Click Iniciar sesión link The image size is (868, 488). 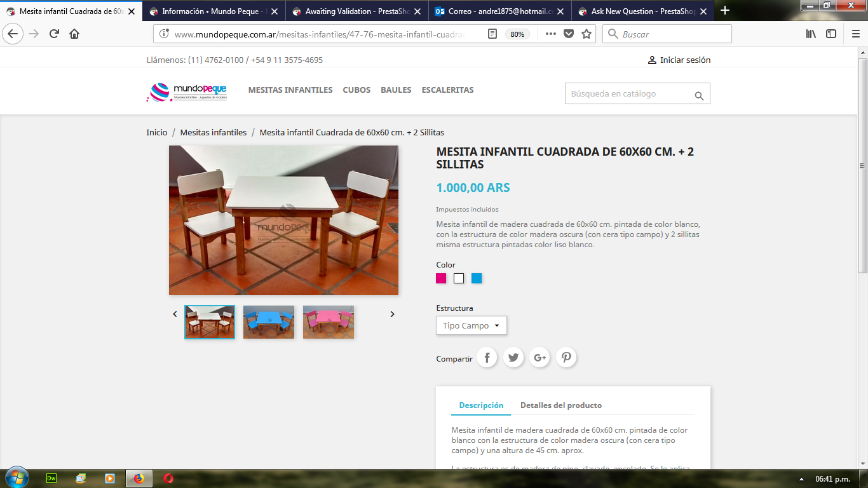[x=679, y=60]
